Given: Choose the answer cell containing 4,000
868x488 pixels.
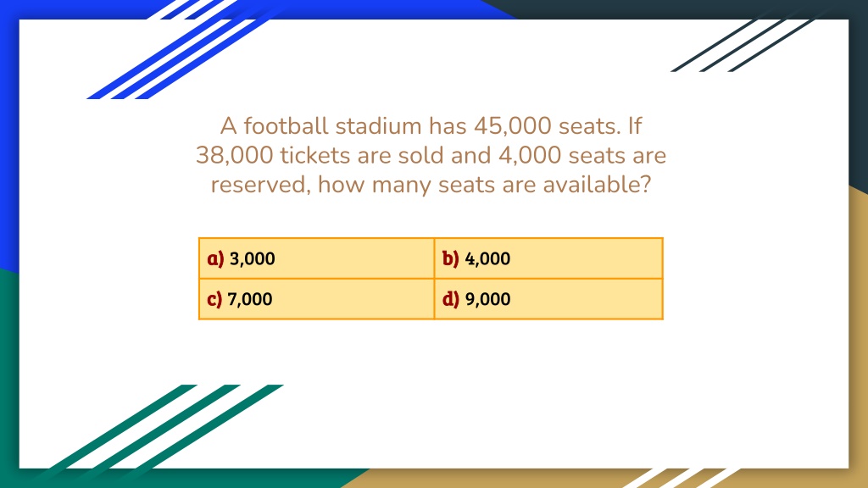Looking at the screenshot, I should [x=548, y=258].
